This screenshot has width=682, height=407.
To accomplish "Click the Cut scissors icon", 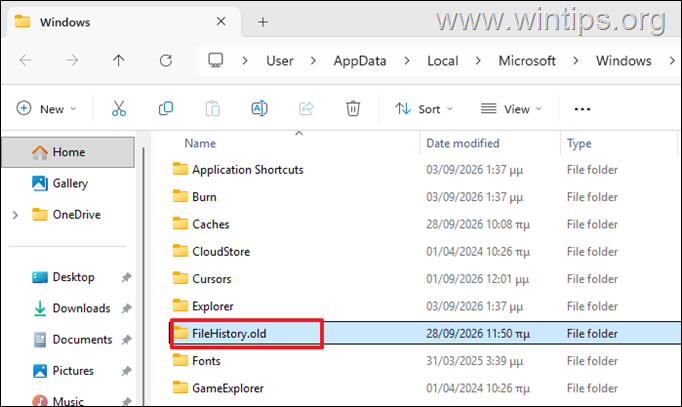I will 119,108.
